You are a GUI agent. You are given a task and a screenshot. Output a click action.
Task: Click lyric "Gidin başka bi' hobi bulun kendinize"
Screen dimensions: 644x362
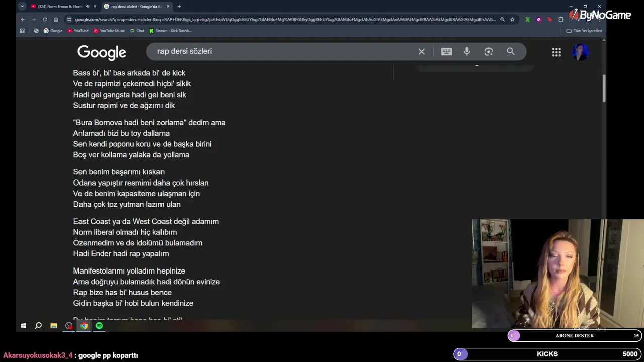[x=133, y=303]
